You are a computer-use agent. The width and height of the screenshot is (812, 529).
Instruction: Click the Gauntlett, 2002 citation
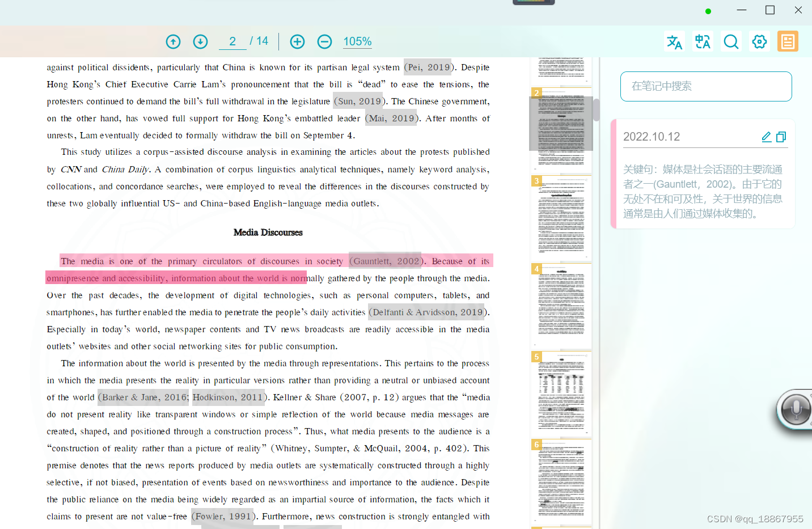click(x=385, y=261)
